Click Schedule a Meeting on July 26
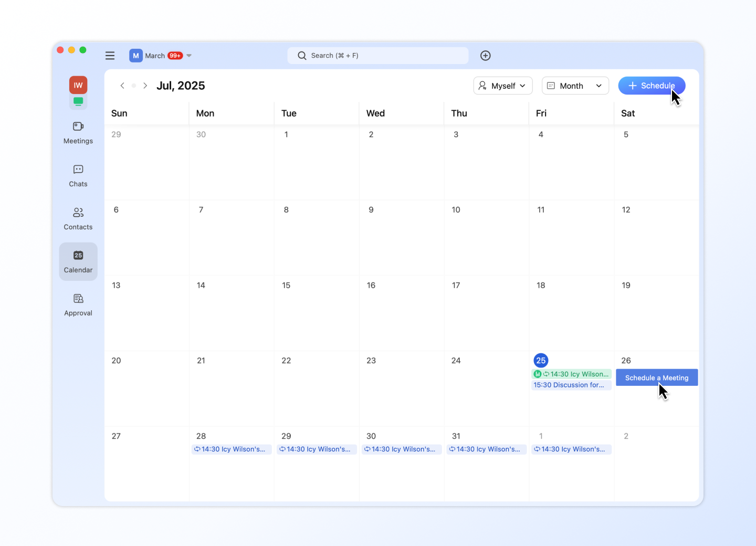 coord(656,377)
